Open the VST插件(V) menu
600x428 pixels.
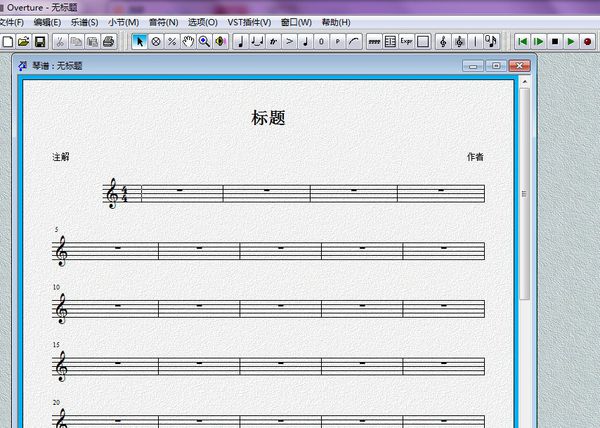248,22
